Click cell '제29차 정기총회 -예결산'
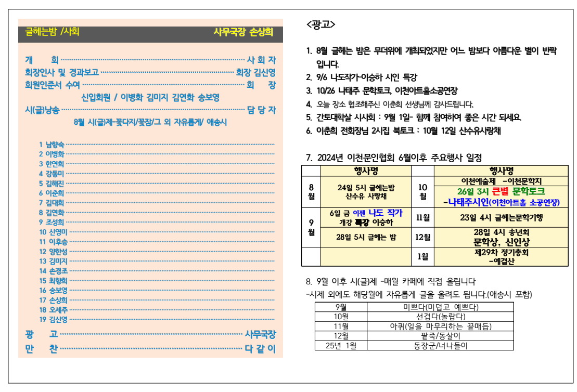577x392 pixels. pos(501,257)
